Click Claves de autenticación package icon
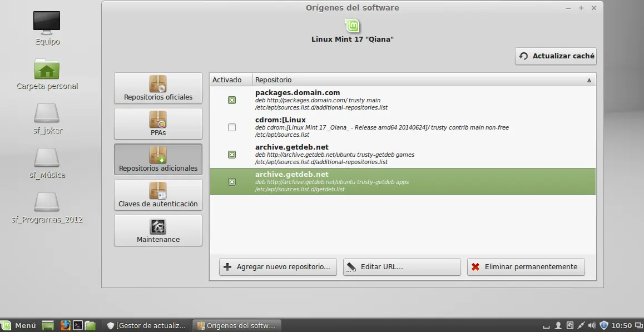The width and height of the screenshot is (644, 332). click(158, 191)
